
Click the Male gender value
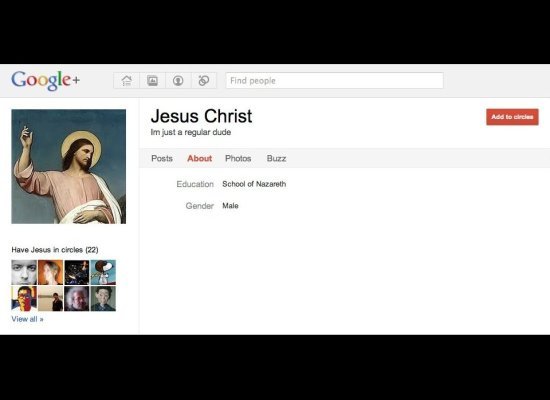tap(230, 206)
